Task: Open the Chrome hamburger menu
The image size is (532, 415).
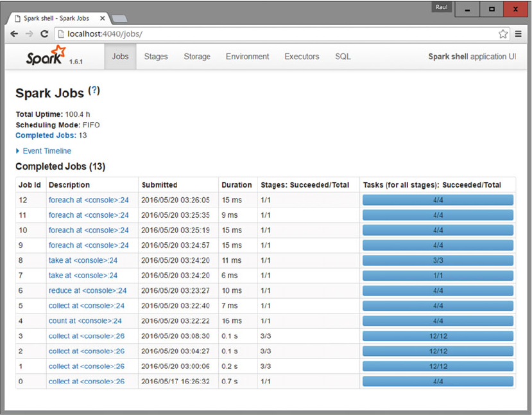Action: pyautogui.click(x=518, y=34)
